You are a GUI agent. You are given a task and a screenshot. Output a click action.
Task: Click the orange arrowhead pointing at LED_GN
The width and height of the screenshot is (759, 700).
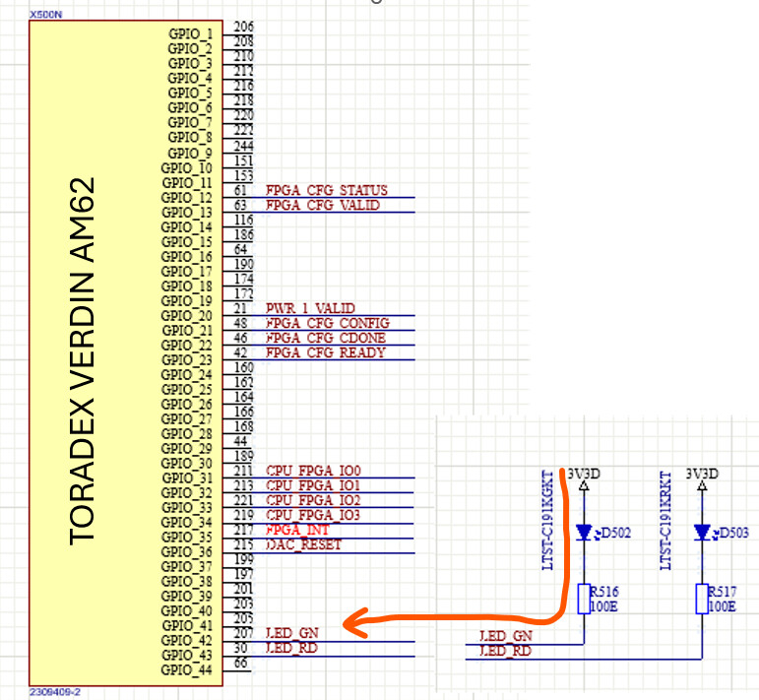[354, 621]
